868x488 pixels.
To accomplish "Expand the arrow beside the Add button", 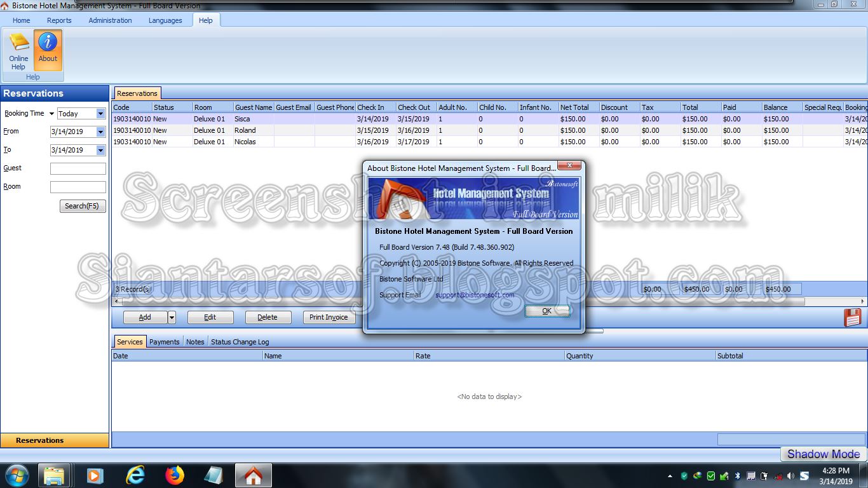I will pyautogui.click(x=172, y=317).
